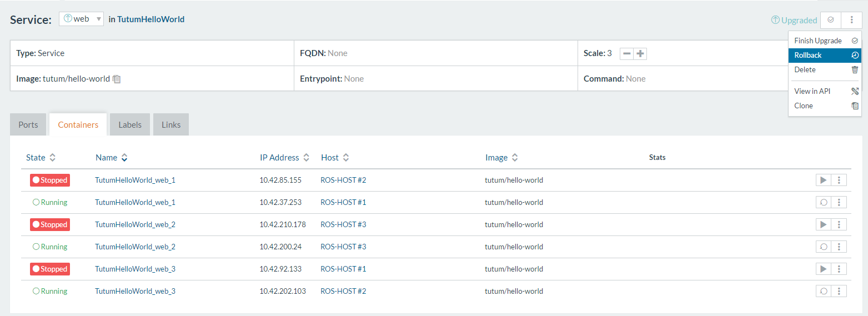Screen dimensions: 868x316
Task: Copy image name tutum/hello-world clipboard icon
Action: click(x=117, y=79)
